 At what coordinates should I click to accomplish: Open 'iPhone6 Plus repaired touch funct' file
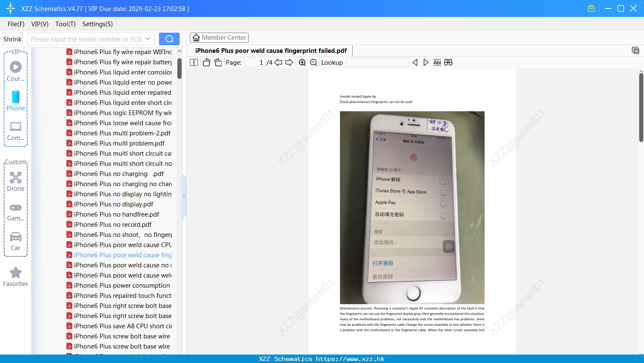[119, 296]
